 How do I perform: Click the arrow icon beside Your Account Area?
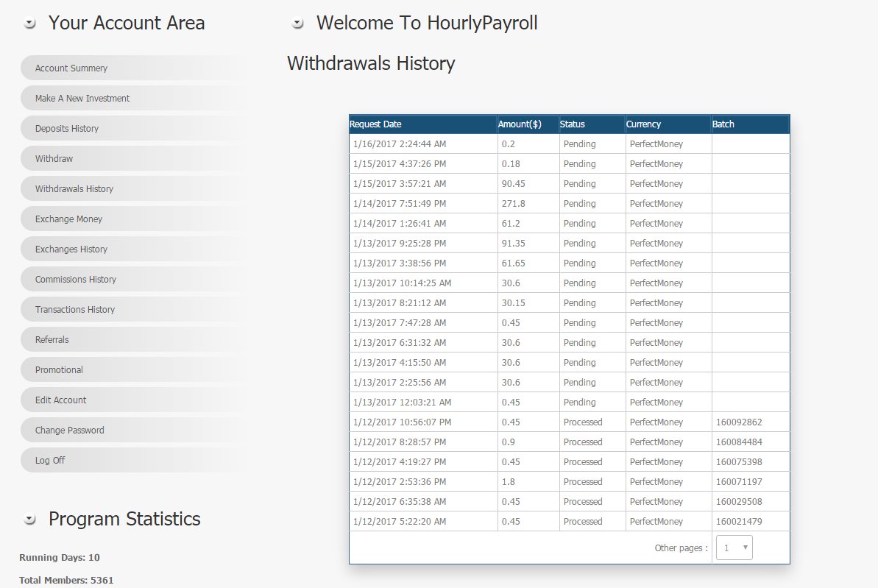[x=29, y=24]
